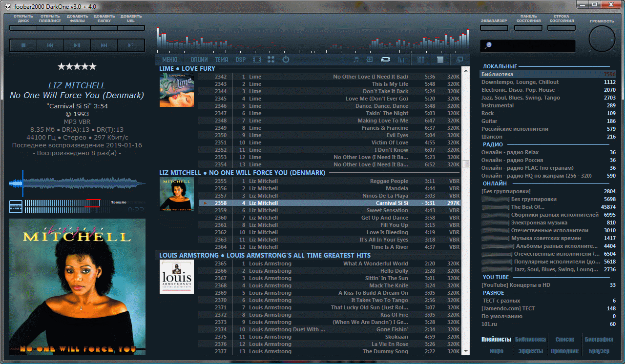Image resolution: width=625 pixels, height=364 pixels.
Task: Stop playback with the Stop button
Action: (23, 45)
